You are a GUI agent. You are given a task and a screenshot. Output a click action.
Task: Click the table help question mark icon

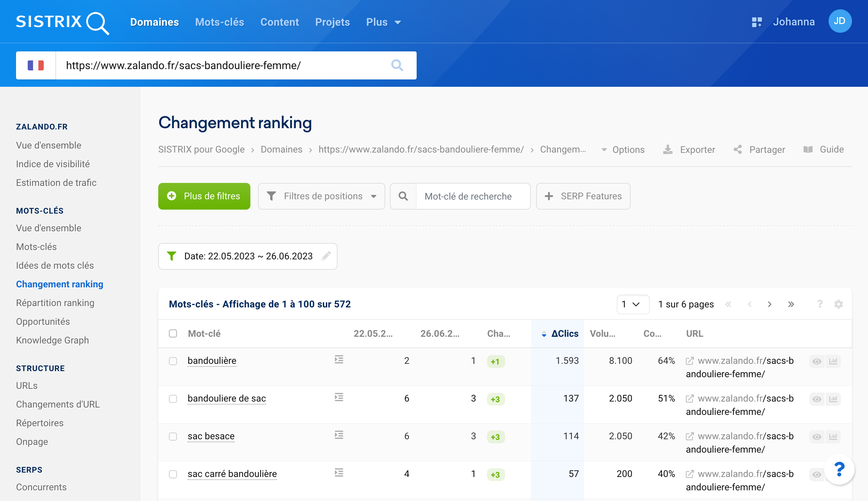820,304
